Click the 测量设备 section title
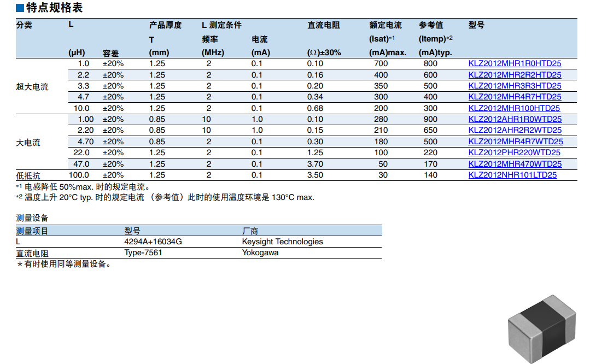 click(32, 218)
